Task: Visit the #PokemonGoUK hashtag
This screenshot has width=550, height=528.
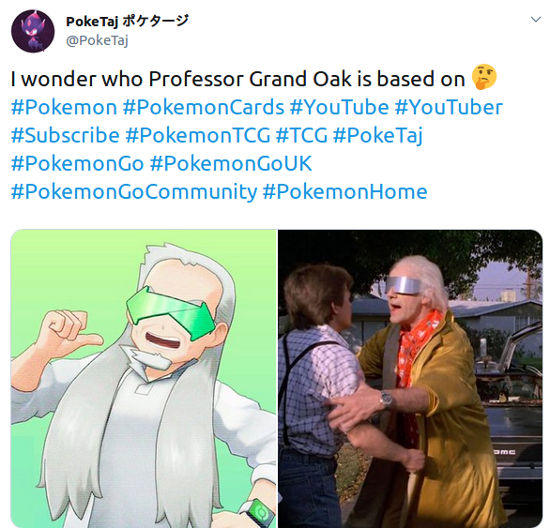Action: [231, 163]
